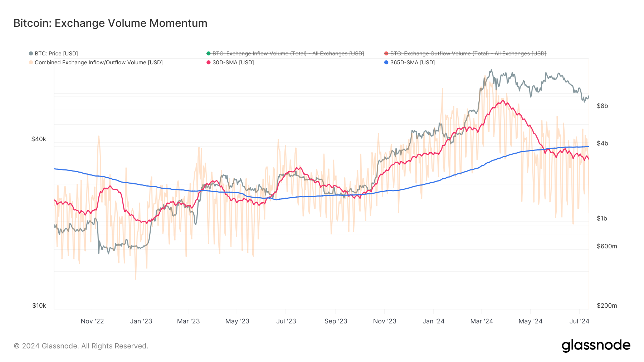
Task: Click the $40k left axis label
Action: tap(39, 139)
